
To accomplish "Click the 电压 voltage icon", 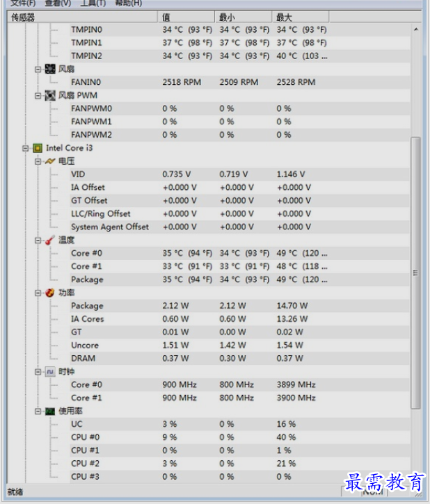I will [50, 161].
